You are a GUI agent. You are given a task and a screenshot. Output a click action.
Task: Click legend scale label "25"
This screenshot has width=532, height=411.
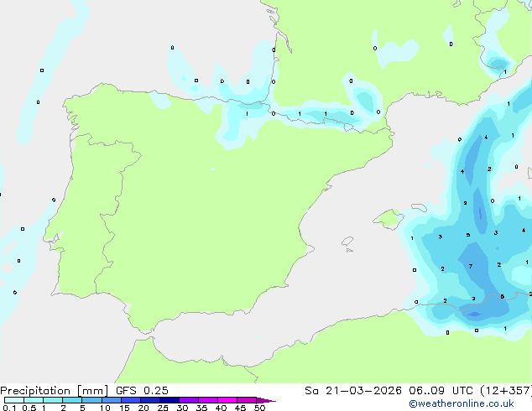click(x=163, y=408)
